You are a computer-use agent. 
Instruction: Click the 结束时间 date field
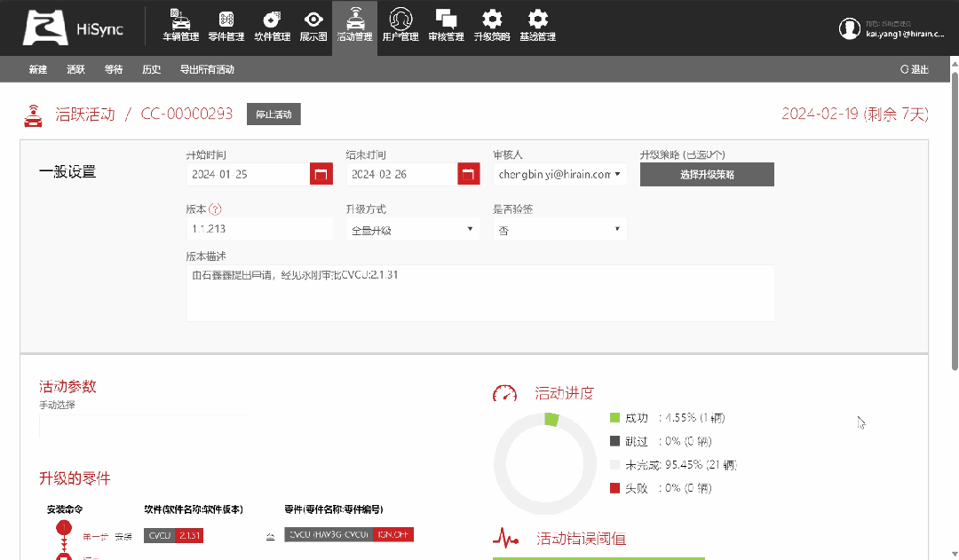(402, 174)
